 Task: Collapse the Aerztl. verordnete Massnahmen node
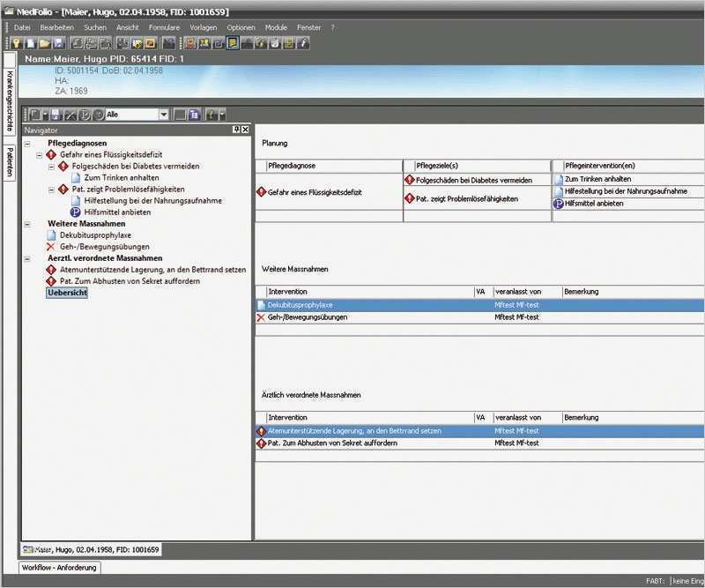(x=27, y=258)
